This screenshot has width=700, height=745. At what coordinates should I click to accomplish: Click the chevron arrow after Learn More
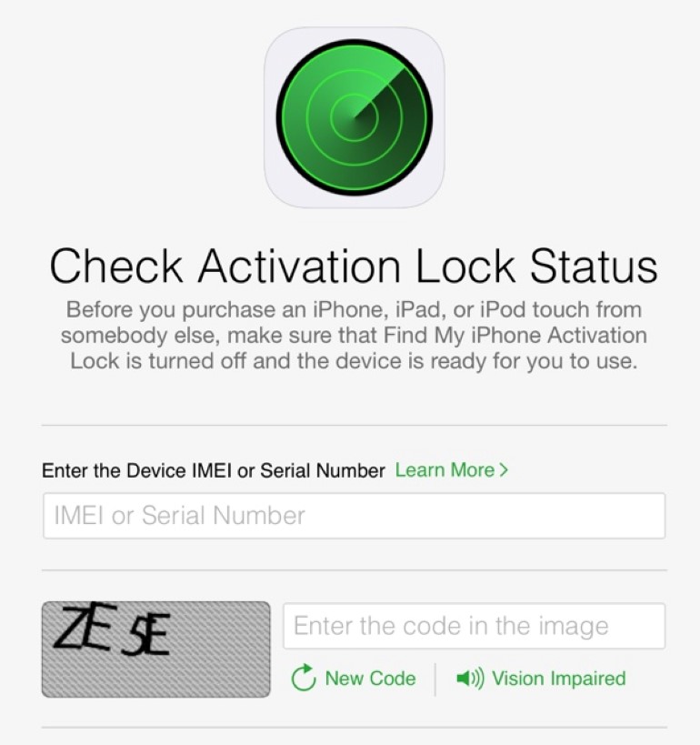[x=504, y=470]
